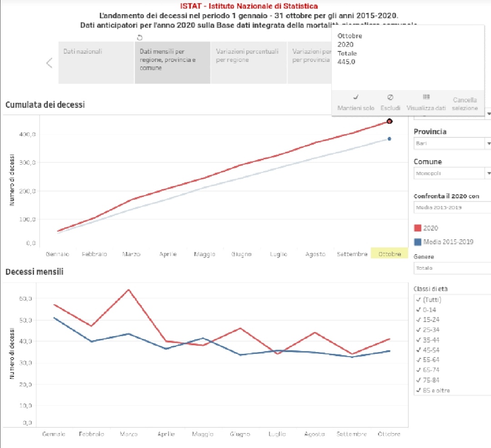Click the Mantieni solo checkmark icon
Screen dimensions: 491x448
pyautogui.click(x=356, y=97)
